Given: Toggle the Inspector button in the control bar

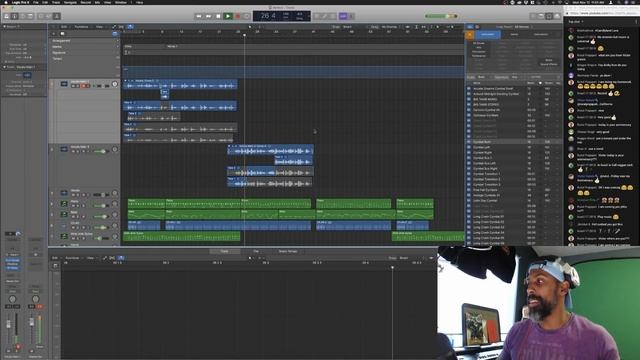Looking at the screenshot, I should tap(15, 16).
